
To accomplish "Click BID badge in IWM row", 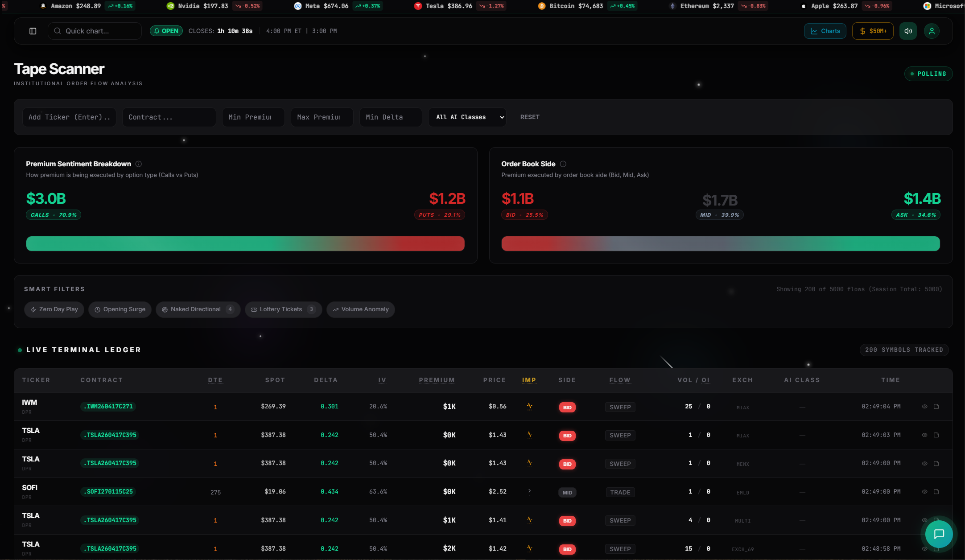I will pos(567,408).
